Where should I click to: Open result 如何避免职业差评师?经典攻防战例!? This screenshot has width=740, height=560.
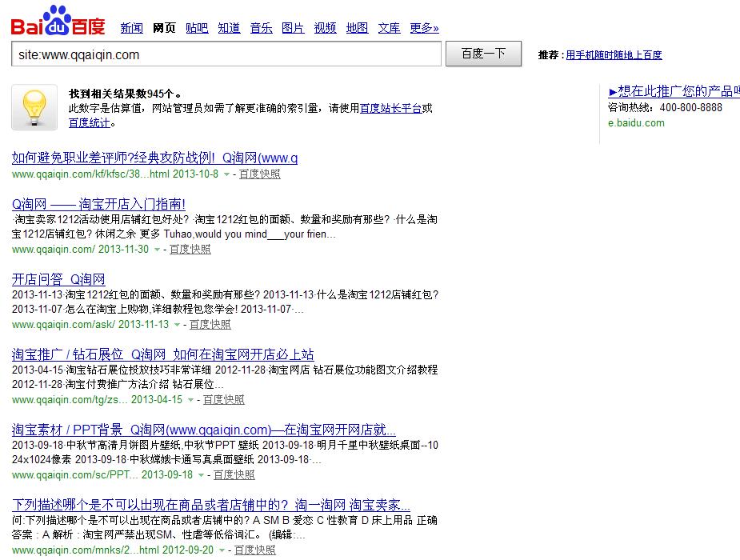pyautogui.click(x=154, y=158)
